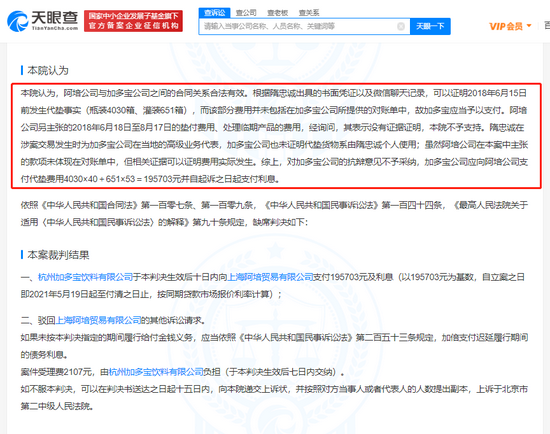Click the Tianyancha logo

42,21
